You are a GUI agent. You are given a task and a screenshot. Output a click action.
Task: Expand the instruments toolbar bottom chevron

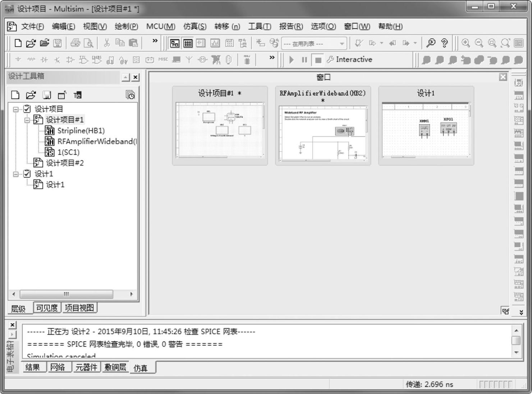(x=521, y=312)
